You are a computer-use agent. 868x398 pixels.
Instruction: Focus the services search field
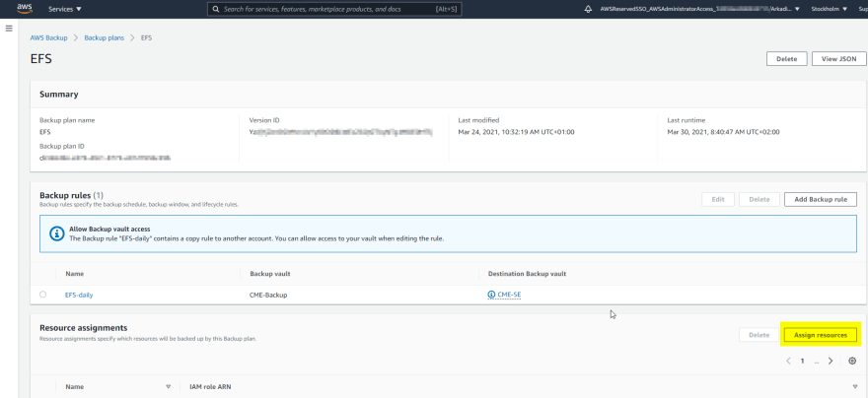(334, 10)
